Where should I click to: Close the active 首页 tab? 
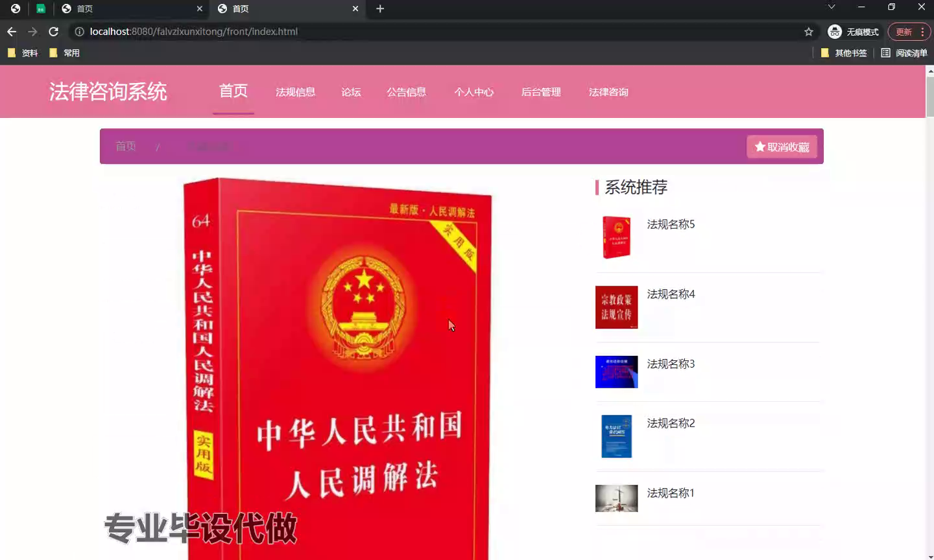tap(355, 8)
